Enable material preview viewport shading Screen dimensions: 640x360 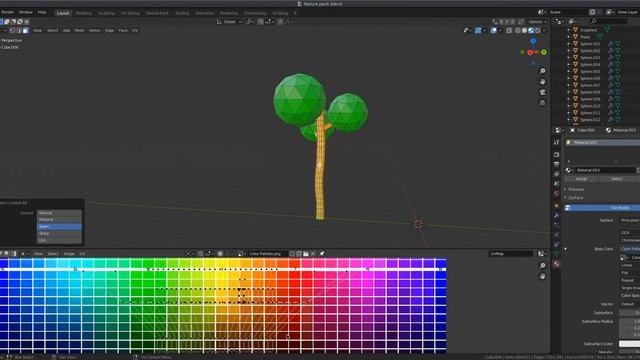(x=531, y=30)
